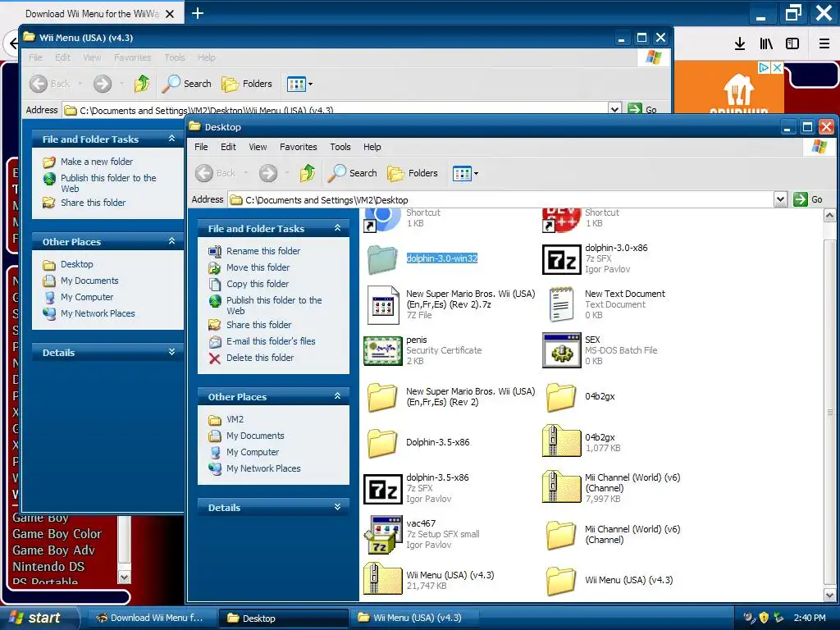Select the 04b2gx zip archive 1,077 KB

point(561,441)
